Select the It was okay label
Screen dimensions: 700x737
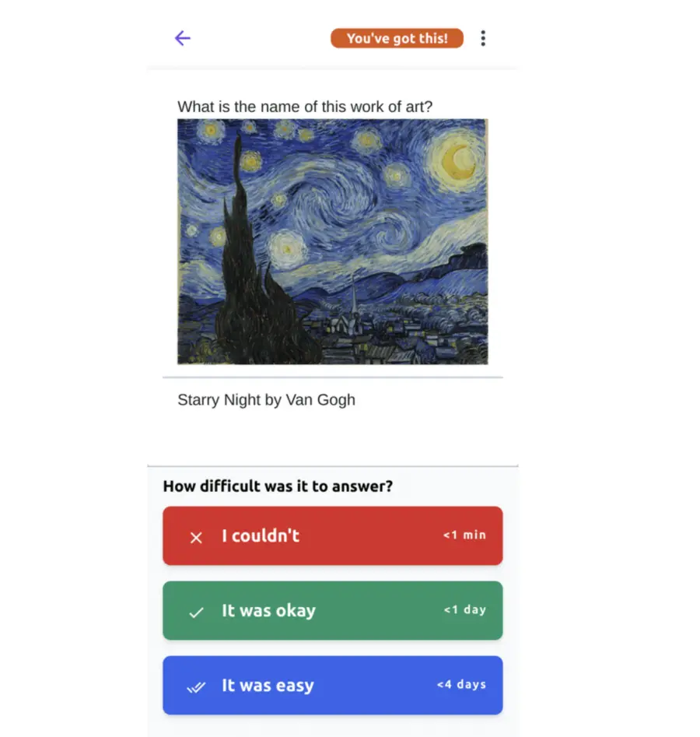click(268, 611)
